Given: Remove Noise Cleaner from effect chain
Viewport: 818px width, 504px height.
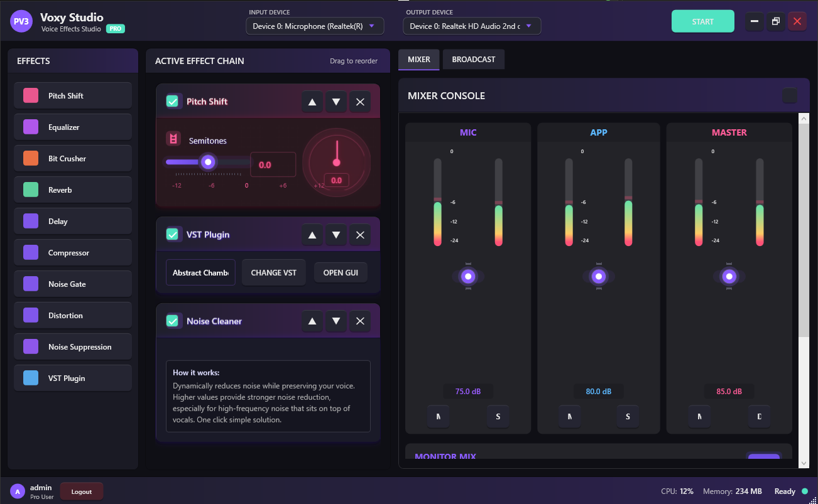Looking at the screenshot, I should [360, 321].
